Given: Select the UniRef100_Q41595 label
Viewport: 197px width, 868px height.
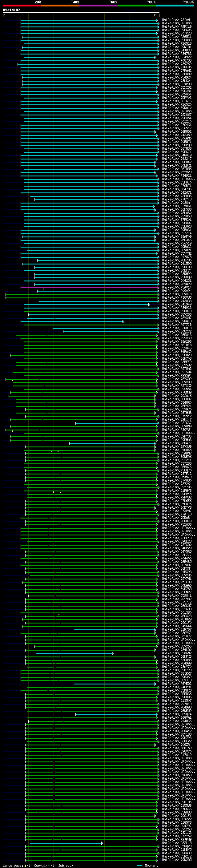Looking at the screenshot, I should coord(177,264).
